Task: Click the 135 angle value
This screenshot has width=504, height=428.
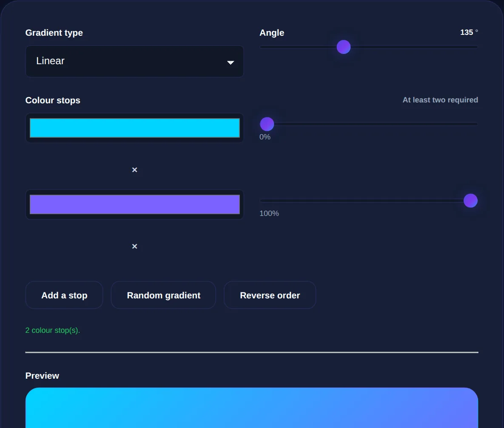Action: 467,32
